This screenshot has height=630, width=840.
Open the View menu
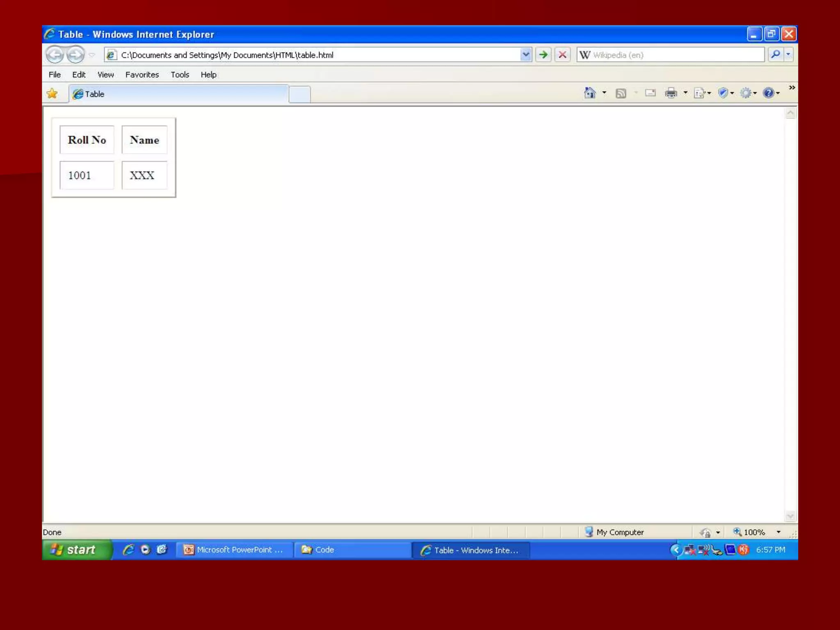click(x=105, y=75)
